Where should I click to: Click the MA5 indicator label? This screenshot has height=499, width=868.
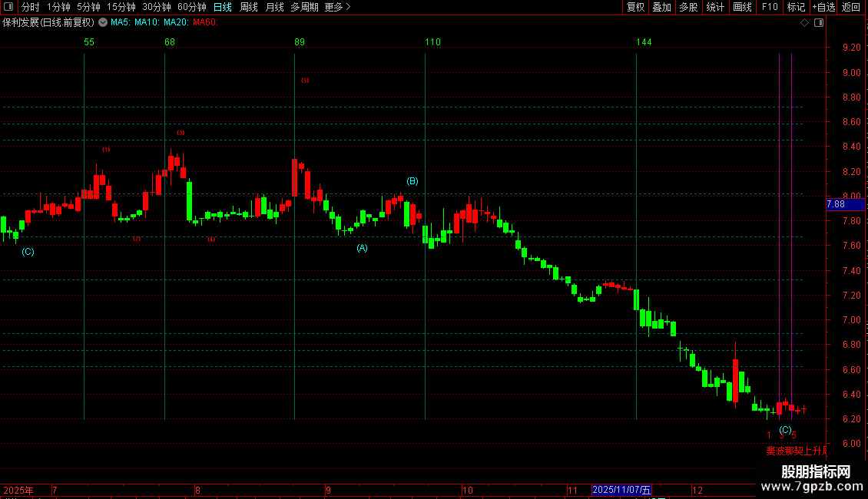[120, 22]
